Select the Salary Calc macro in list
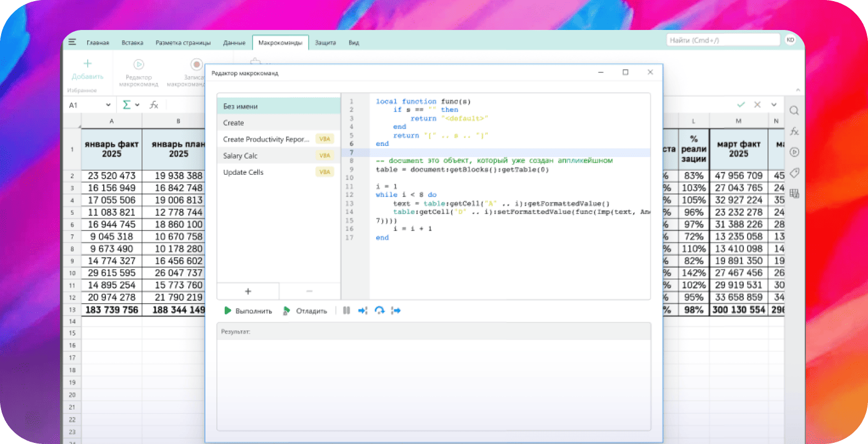Image resolution: width=868 pixels, height=444 pixels. click(240, 156)
